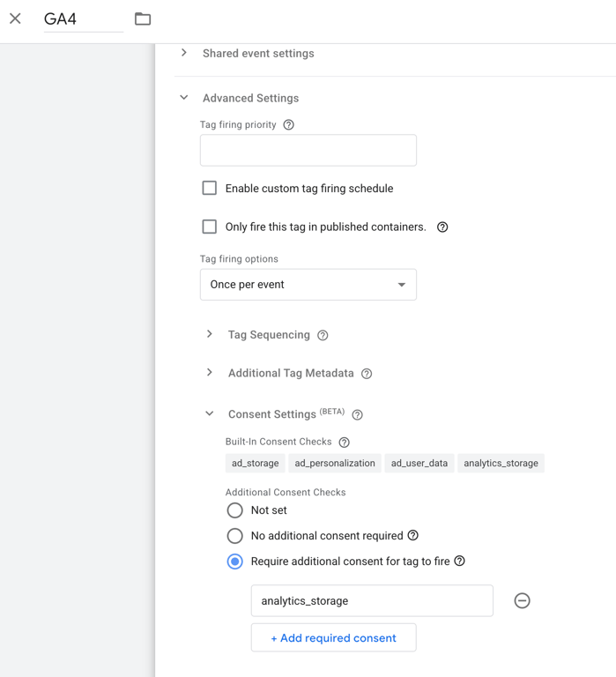Open help icon for Consent Settings
Image resolution: width=616 pixels, height=677 pixels.
pyautogui.click(x=357, y=415)
